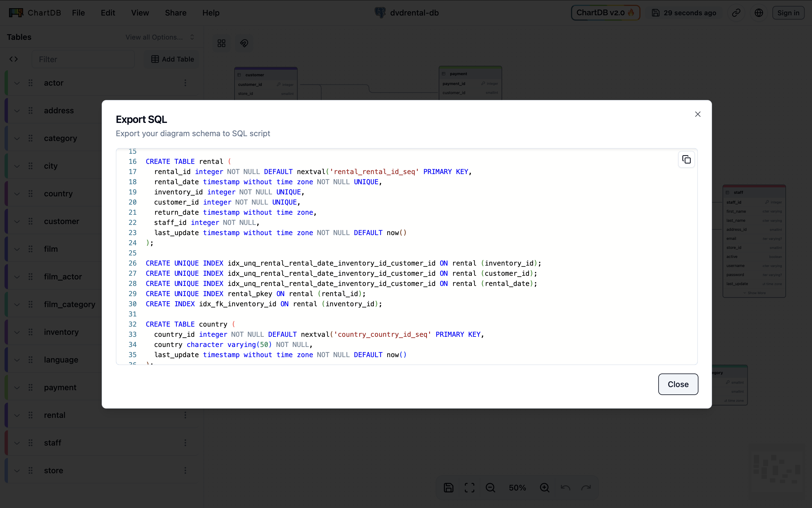Click the zoom in magnifier icon
The height and width of the screenshot is (508, 812).
[544, 487]
